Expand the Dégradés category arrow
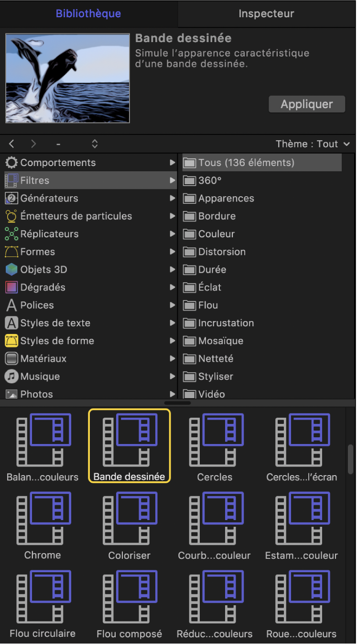Screen dimensions: 357x644 tap(172, 288)
